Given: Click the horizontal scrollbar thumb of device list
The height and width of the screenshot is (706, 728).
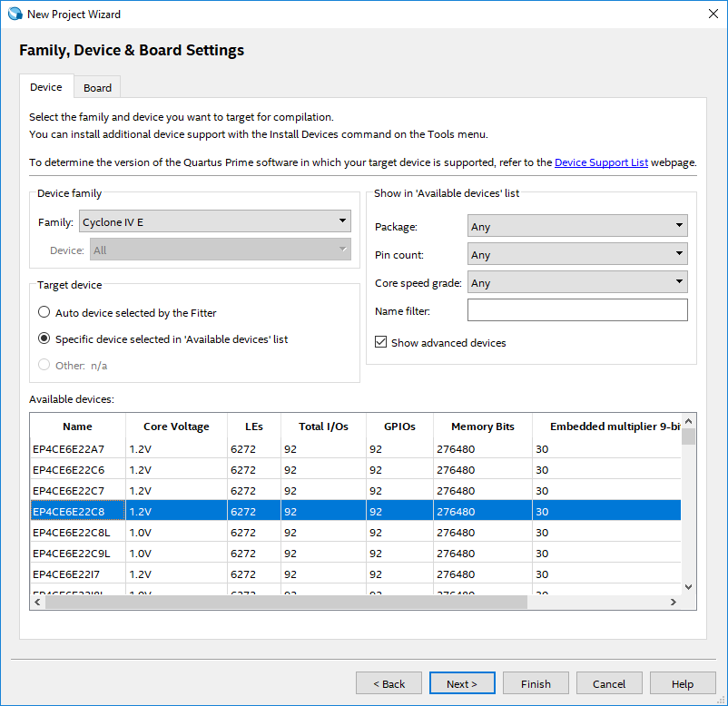Looking at the screenshot, I should point(286,602).
